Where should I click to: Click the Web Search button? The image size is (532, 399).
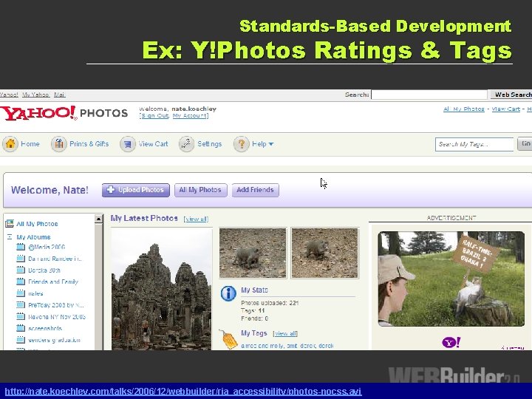(x=511, y=95)
